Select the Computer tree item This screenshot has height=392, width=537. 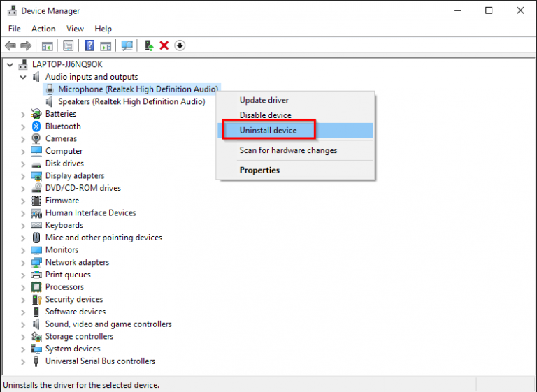(x=64, y=151)
